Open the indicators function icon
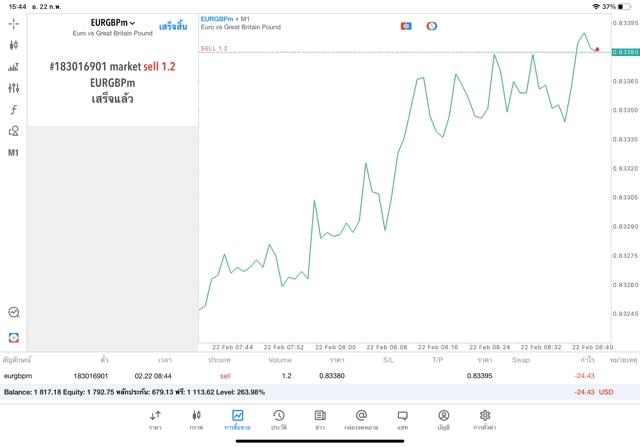The width and height of the screenshot is (640, 447). [13, 110]
